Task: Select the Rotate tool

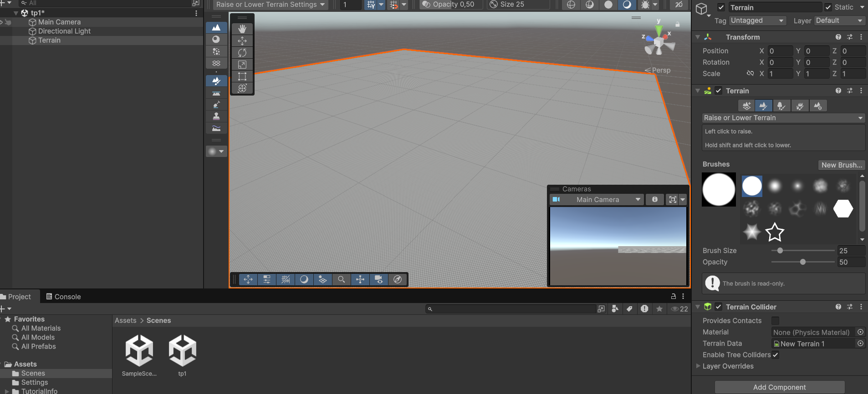Action: [242, 53]
